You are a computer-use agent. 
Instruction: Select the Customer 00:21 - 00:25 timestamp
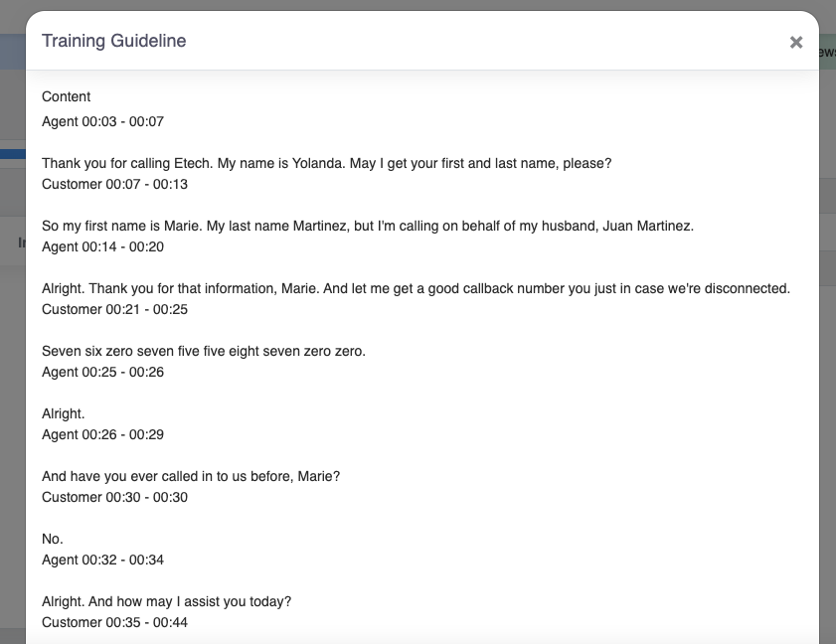[x=114, y=309]
